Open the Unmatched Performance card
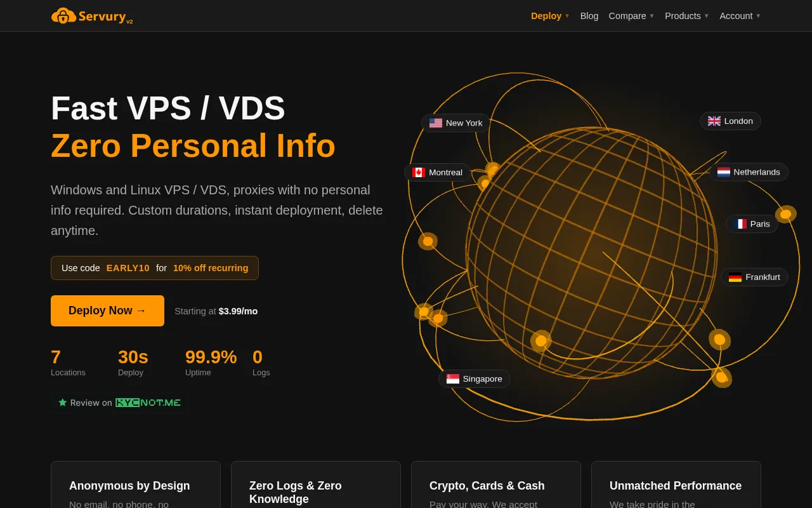Image resolution: width=812 pixels, height=508 pixels. tap(676, 485)
